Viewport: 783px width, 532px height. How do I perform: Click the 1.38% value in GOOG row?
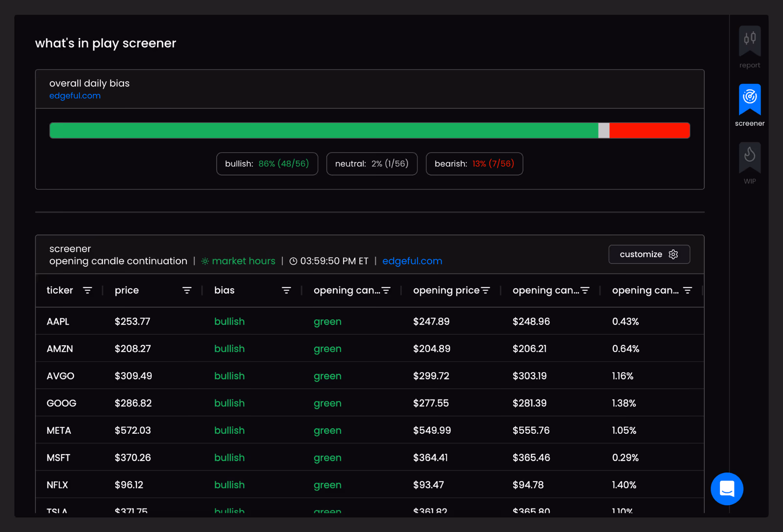click(x=624, y=403)
